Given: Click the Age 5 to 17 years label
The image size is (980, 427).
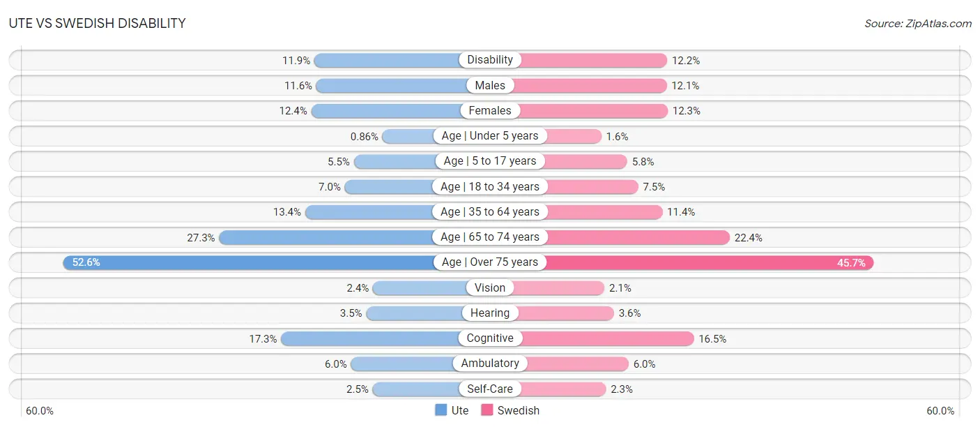Looking at the screenshot, I should (490, 161).
